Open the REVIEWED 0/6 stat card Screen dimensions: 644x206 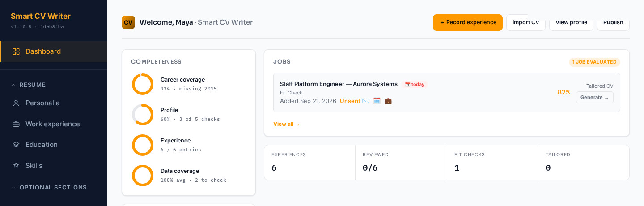point(401,163)
